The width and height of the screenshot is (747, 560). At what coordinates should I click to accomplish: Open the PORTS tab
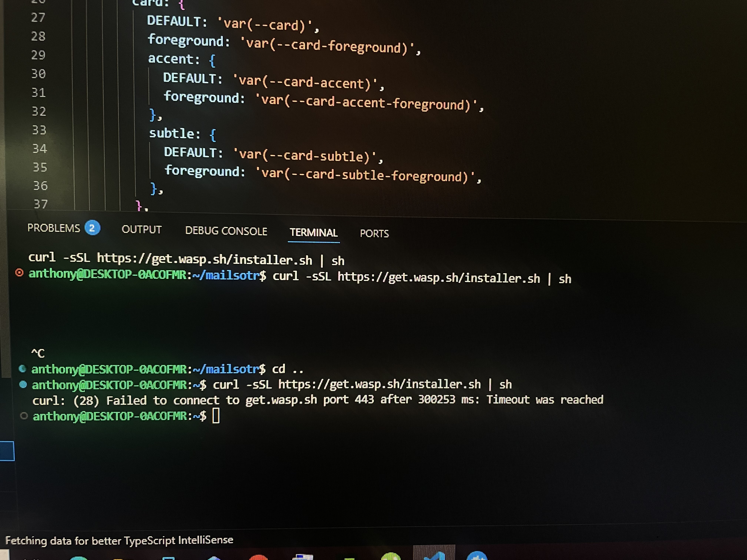[374, 234]
